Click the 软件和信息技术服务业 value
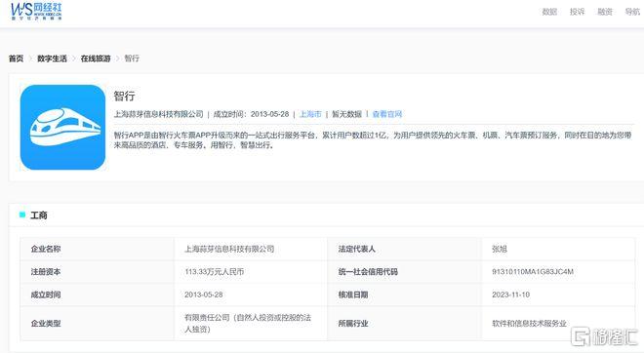The width and height of the screenshot is (644, 353). click(x=530, y=324)
